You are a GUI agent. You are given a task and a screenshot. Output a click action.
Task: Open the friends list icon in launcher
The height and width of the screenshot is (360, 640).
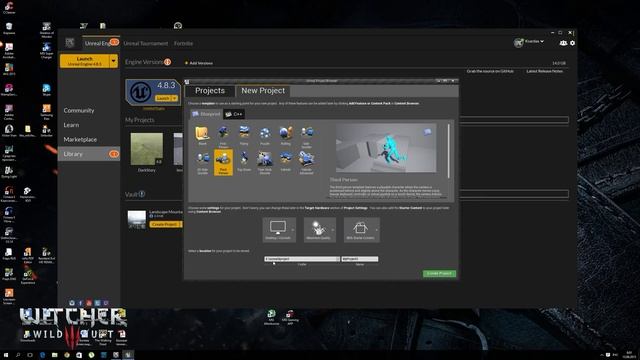tap(563, 43)
